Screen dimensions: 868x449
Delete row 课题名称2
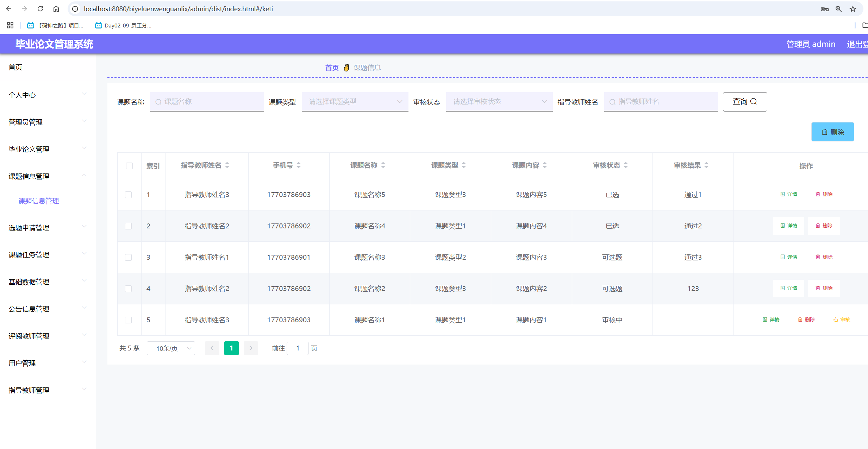point(824,288)
